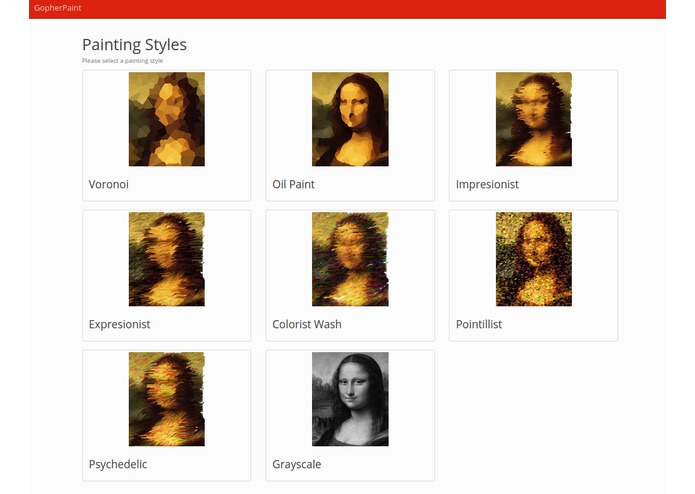
Task: Choose the Oil Paint thumbnail image
Action: [x=350, y=119]
